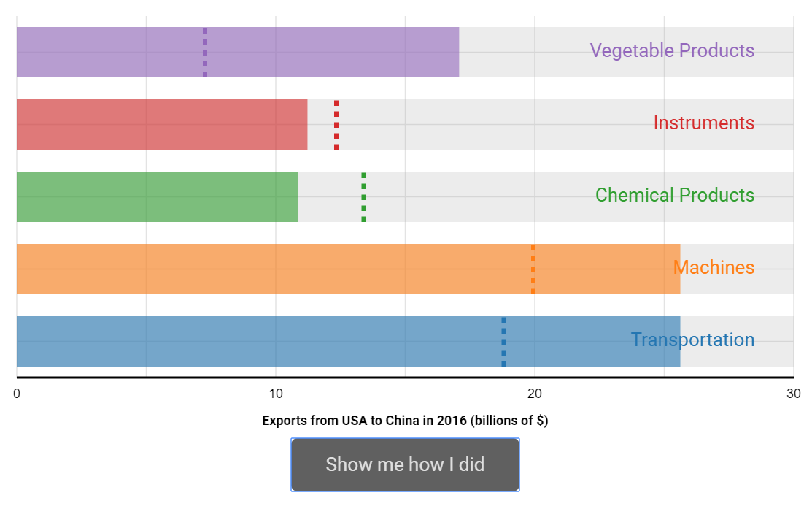
Task: Click the green dotted Chemical Products marker
Action: (363, 197)
